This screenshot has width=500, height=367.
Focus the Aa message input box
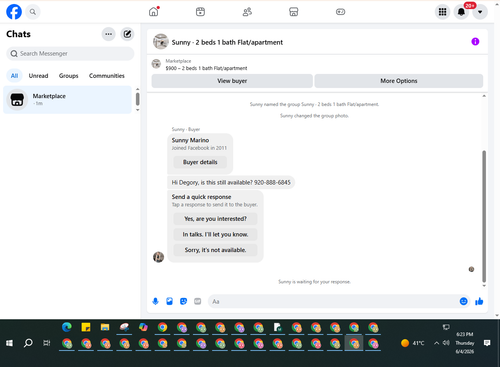pyautogui.click(x=333, y=302)
